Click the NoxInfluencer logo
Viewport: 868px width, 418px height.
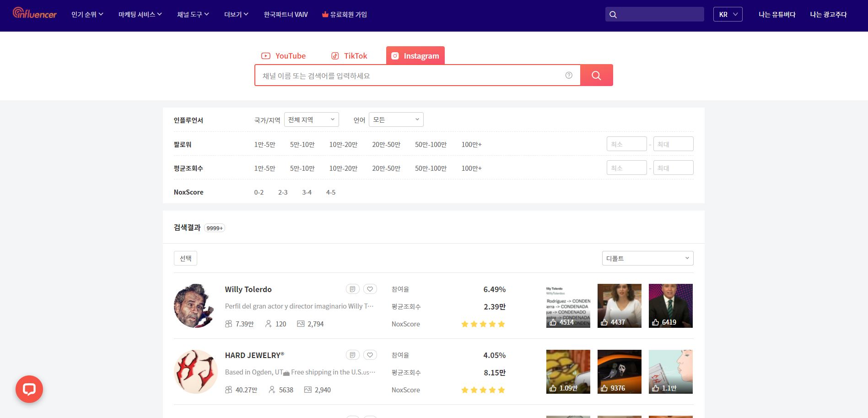tap(35, 14)
